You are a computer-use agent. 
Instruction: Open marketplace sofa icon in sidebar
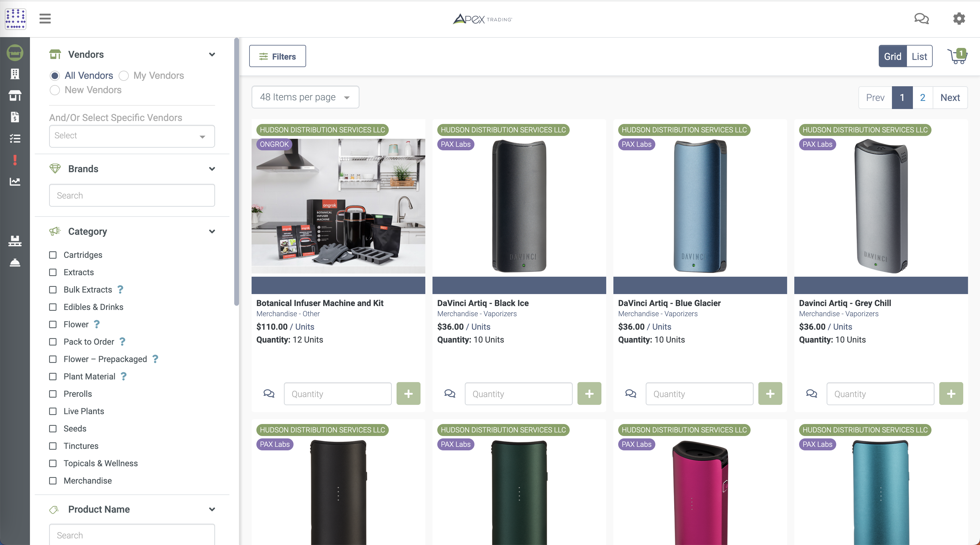[15, 52]
